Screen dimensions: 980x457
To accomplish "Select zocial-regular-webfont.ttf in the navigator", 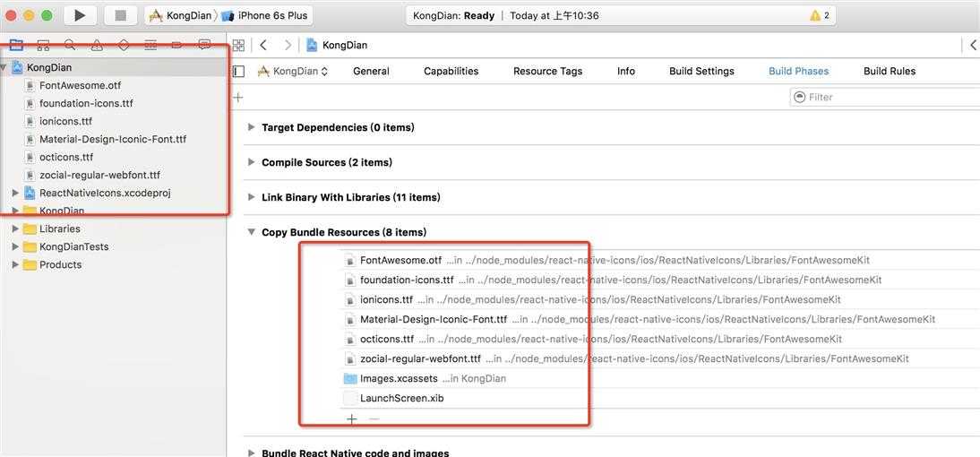I will click(x=100, y=176).
